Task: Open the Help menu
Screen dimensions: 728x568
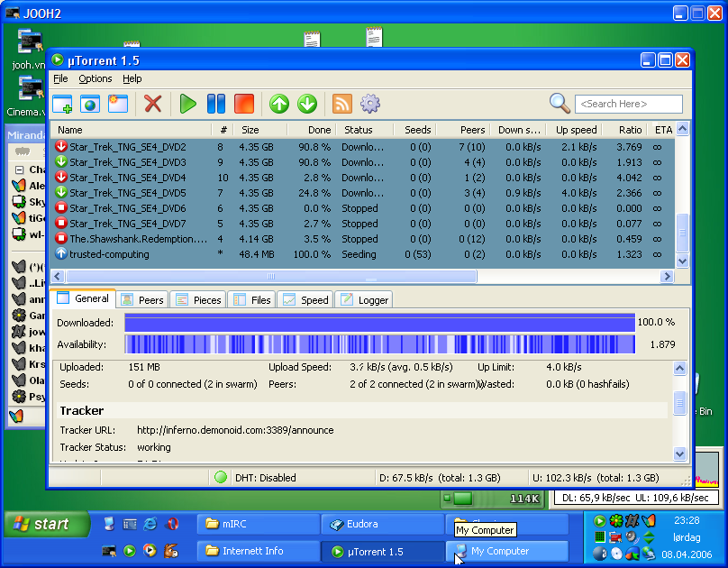Action: click(132, 78)
